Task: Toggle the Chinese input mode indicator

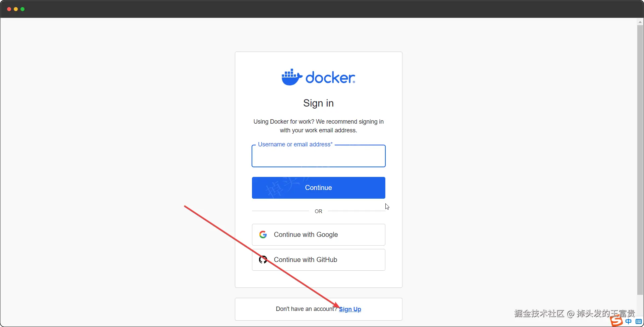Action: pos(628,321)
